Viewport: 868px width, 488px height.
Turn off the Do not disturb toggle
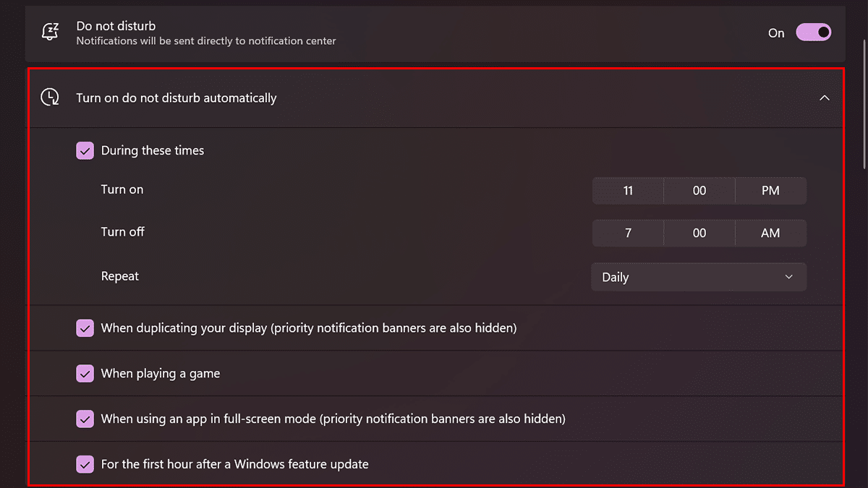(x=813, y=33)
